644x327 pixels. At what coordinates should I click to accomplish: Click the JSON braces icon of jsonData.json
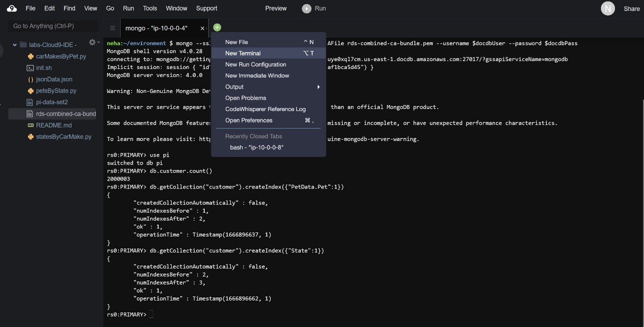pyautogui.click(x=31, y=79)
